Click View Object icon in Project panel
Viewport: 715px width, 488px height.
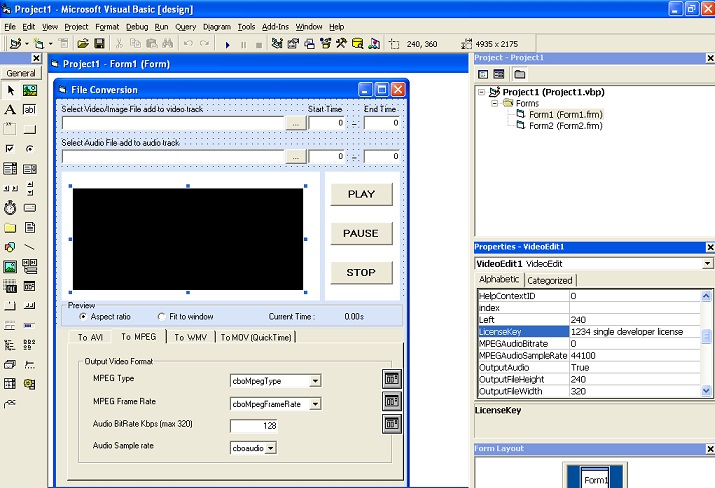[499, 74]
